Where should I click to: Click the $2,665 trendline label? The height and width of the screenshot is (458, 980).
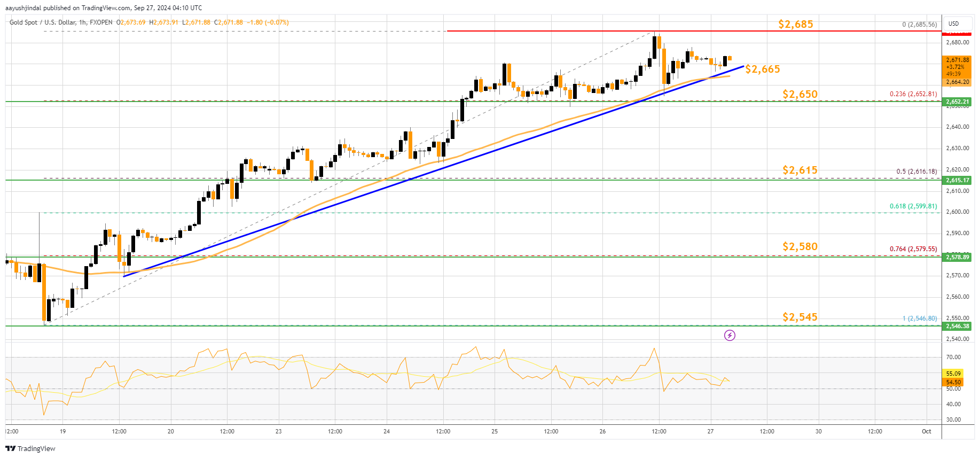click(762, 69)
